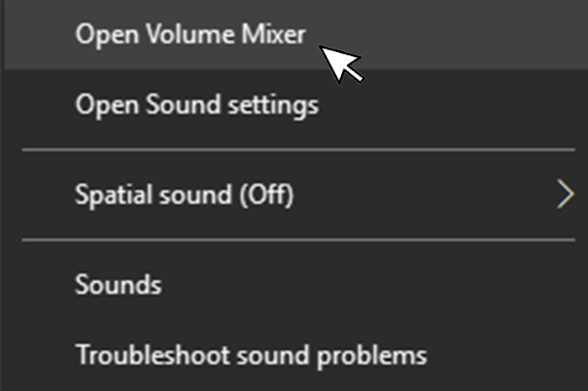The width and height of the screenshot is (588, 391).
Task: Start the sound problems troubleshooter
Action: 250,355
